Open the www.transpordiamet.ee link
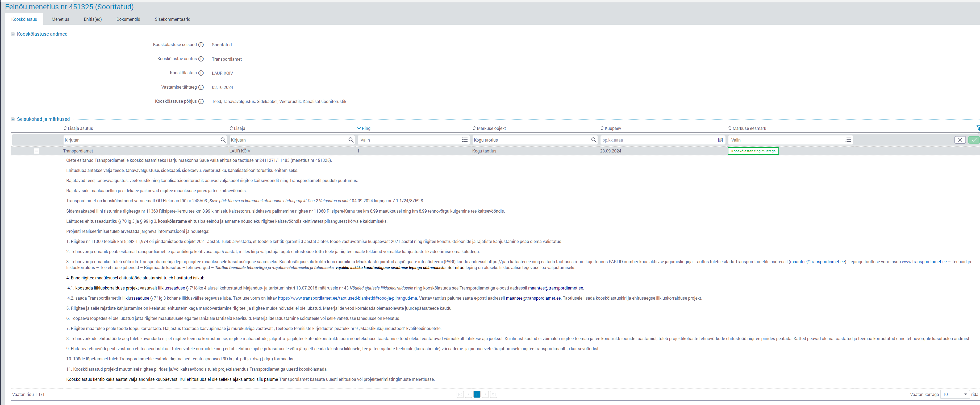This screenshot has height=405, width=980. (x=924, y=262)
